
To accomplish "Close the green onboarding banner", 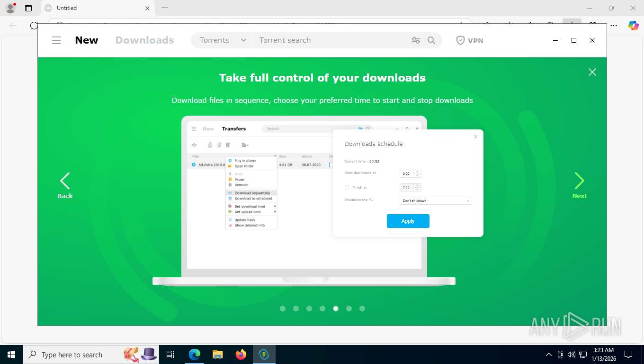I will [592, 72].
